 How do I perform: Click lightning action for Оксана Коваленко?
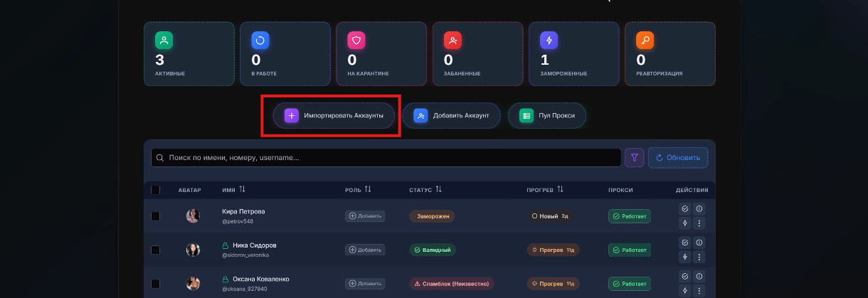pos(684,290)
